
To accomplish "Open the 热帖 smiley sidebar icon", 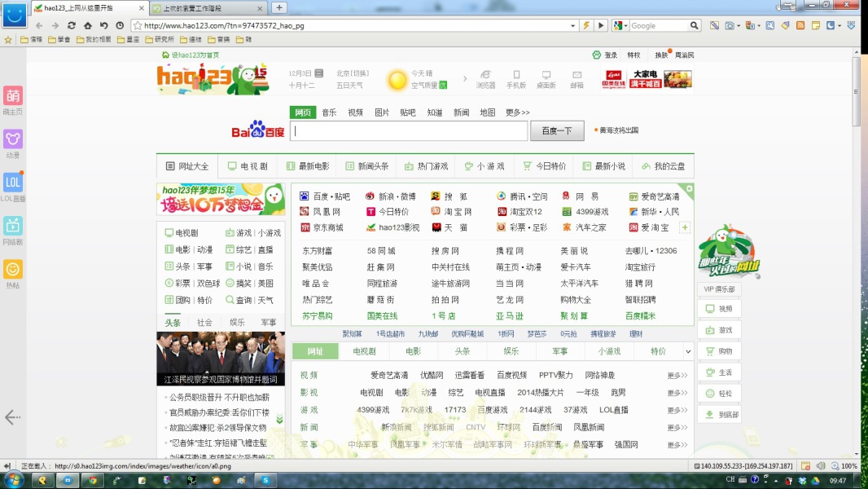I will (x=13, y=269).
